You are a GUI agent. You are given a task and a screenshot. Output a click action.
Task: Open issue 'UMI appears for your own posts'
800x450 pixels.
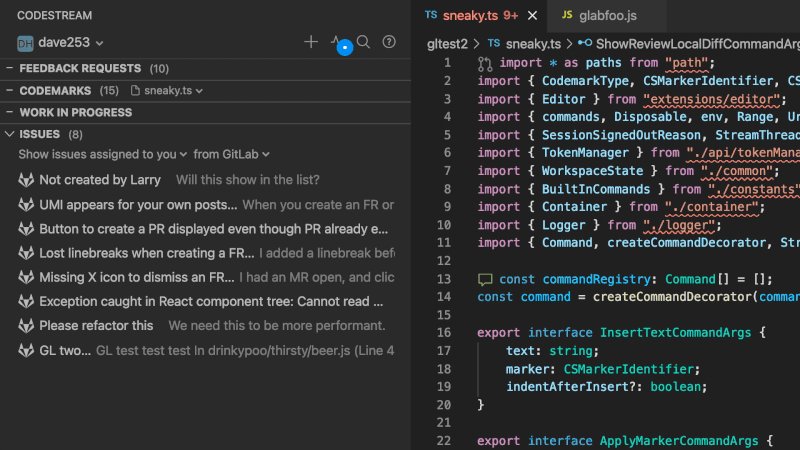point(206,205)
